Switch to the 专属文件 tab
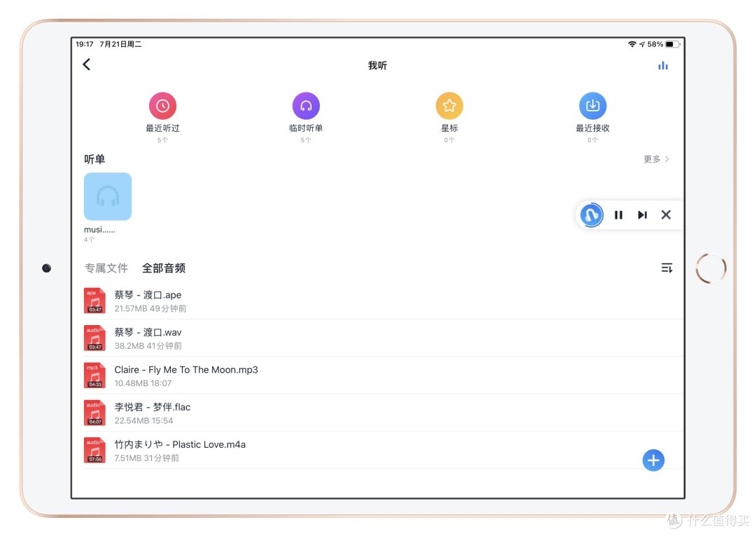Viewport: 756px width, 536px height. 106,268
